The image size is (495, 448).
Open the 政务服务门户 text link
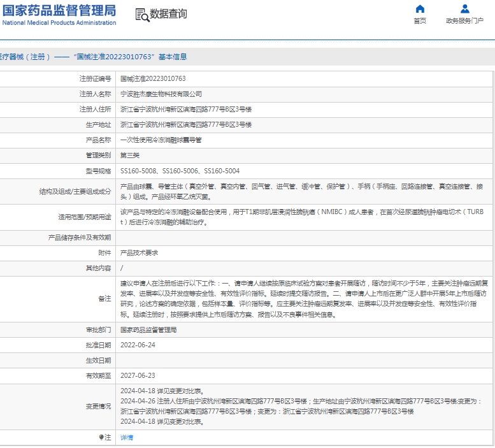pyautogui.click(x=464, y=21)
